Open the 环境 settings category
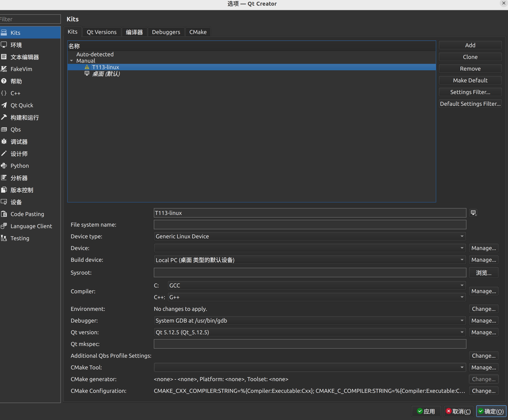This screenshot has width=508, height=420. pos(30,45)
